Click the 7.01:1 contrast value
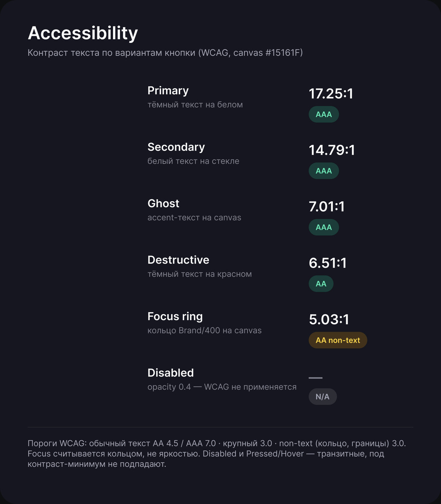 (327, 207)
